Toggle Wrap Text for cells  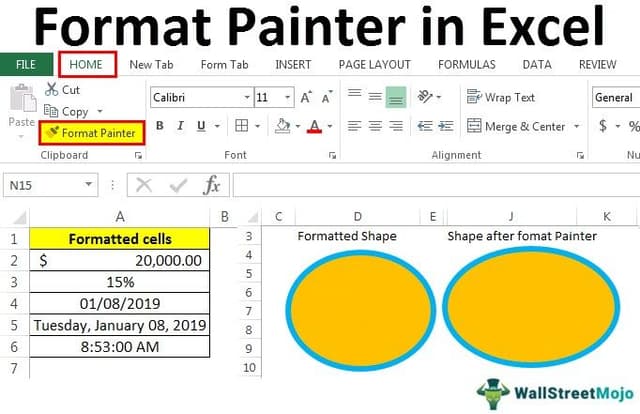click(x=501, y=98)
